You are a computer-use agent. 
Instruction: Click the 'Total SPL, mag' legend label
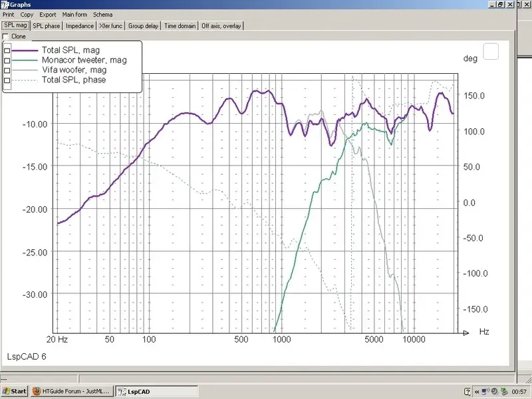[70, 51]
